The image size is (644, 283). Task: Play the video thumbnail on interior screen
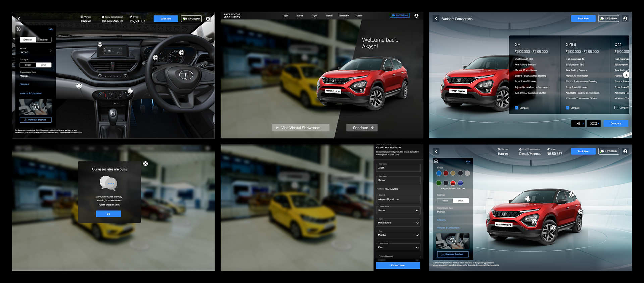[35, 107]
